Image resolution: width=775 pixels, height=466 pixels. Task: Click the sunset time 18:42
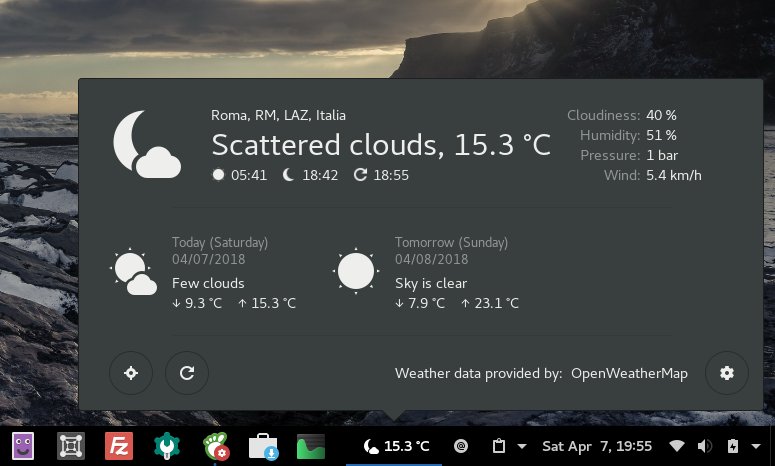320,175
